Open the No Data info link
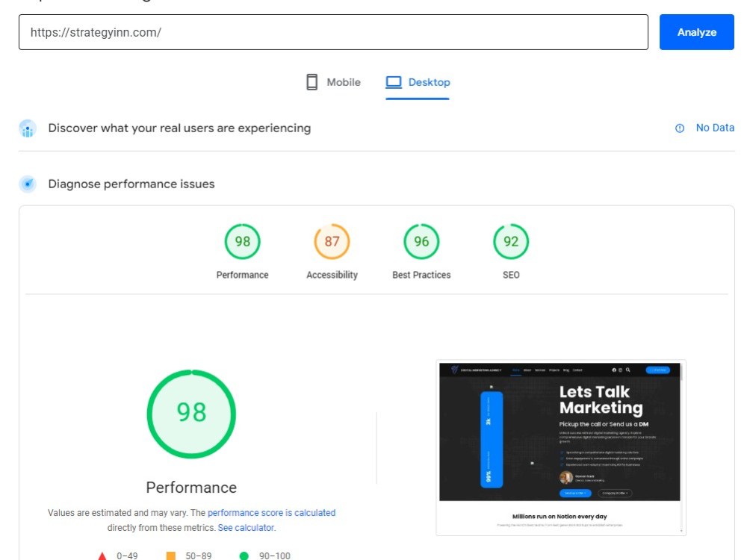Viewport: 747px width, 560px height. coord(715,128)
